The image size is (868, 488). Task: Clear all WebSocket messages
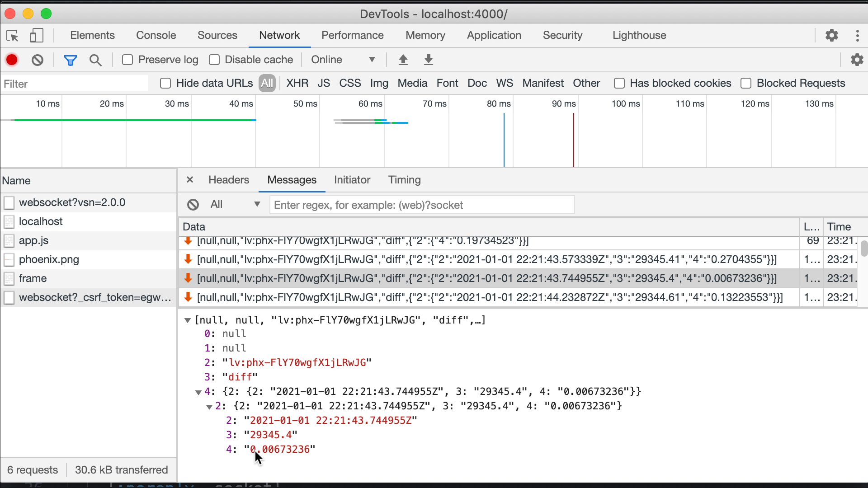click(x=193, y=205)
